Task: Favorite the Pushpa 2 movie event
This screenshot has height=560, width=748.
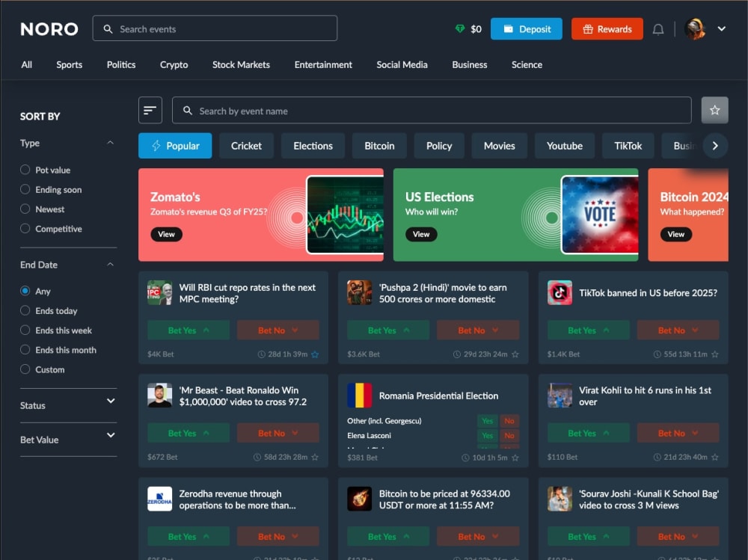Action: [x=515, y=354]
